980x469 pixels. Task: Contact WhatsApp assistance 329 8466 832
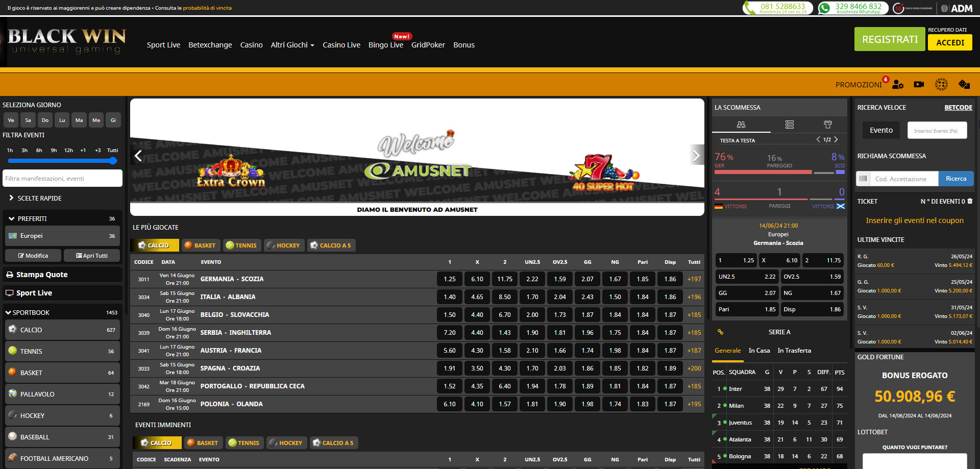(x=853, y=8)
